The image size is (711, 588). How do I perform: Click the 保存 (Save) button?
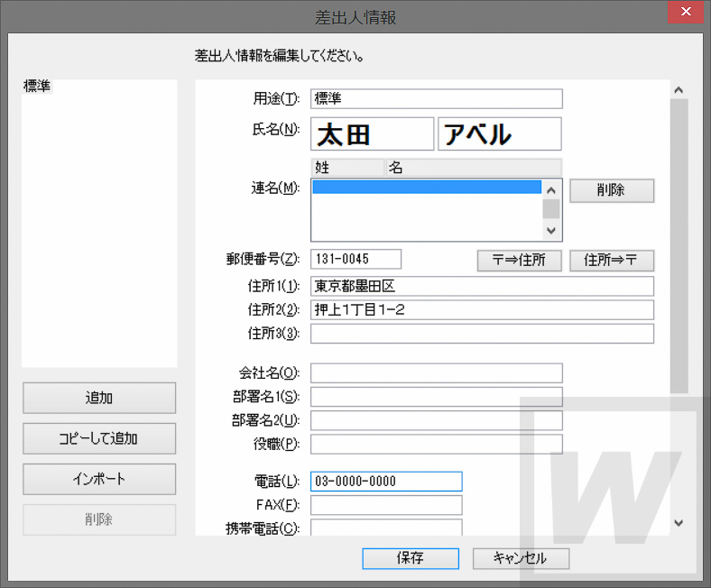pyautogui.click(x=411, y=558)
